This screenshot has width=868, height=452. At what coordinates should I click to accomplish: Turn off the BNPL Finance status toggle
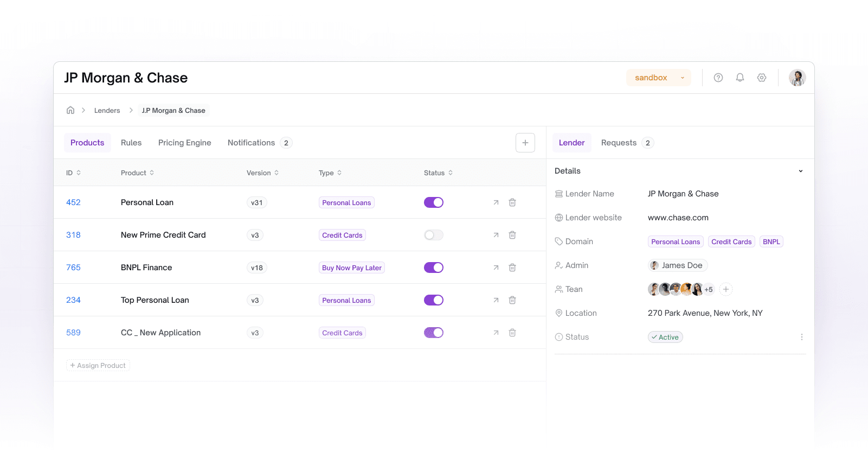coord(434,268)
